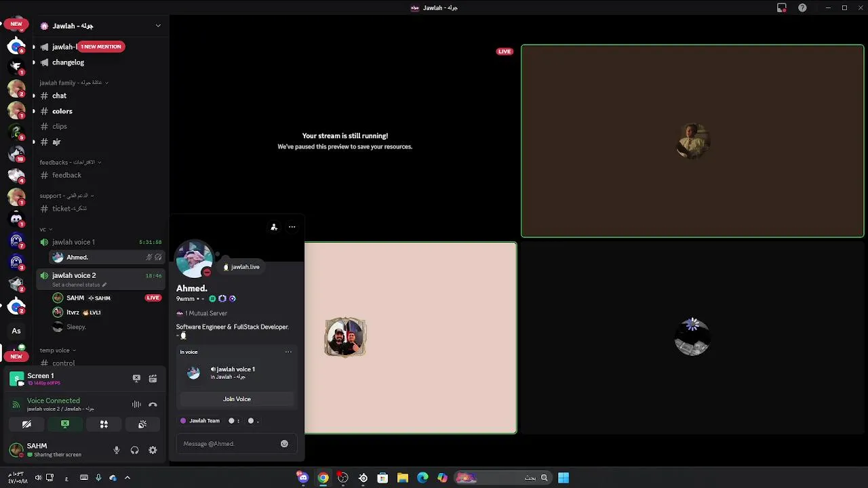
Task: Mute the microphone
Action: 117,450
